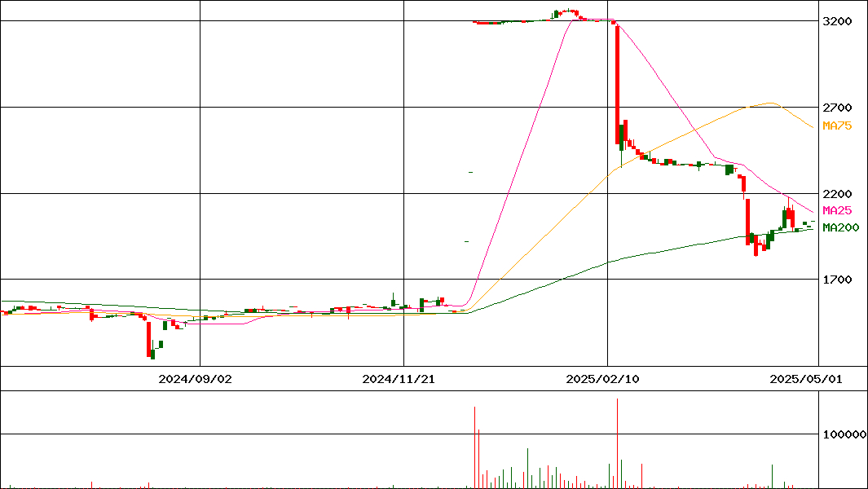The height and width of the screenshot is (489, 868).
Task: Click the large red candlestick after 2025/02/10
Action: [x=617, y=83]
